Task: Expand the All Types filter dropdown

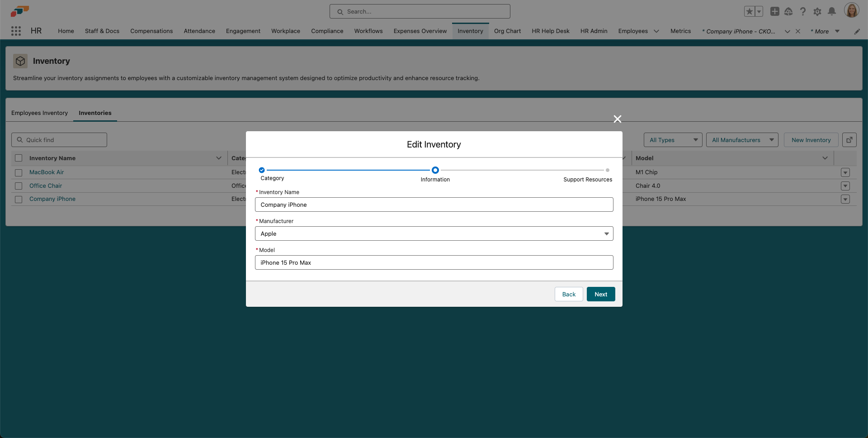Action: click(x=673, y=140)
